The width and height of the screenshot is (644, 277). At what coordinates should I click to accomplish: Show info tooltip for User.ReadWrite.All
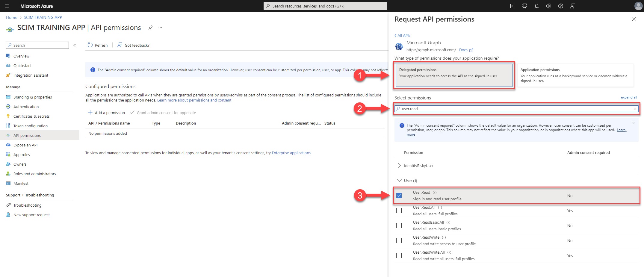(x=449, y=252)
